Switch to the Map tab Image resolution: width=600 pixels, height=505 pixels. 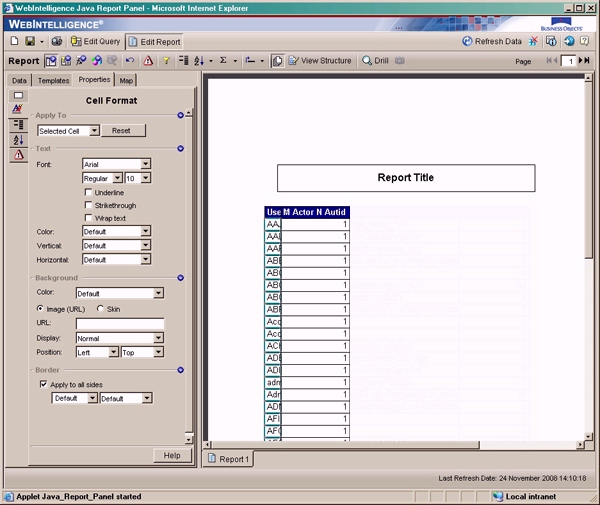tap(126, 80)
